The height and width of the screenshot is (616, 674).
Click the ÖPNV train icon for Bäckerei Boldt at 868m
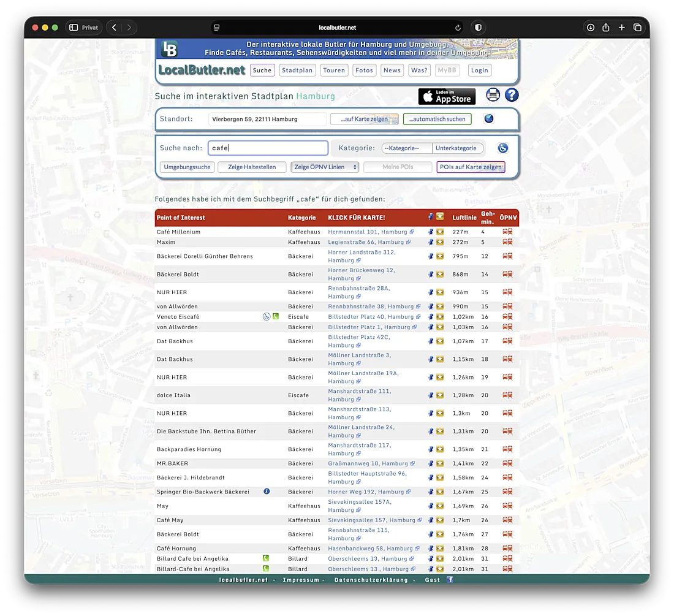click(x=507, y=274)
